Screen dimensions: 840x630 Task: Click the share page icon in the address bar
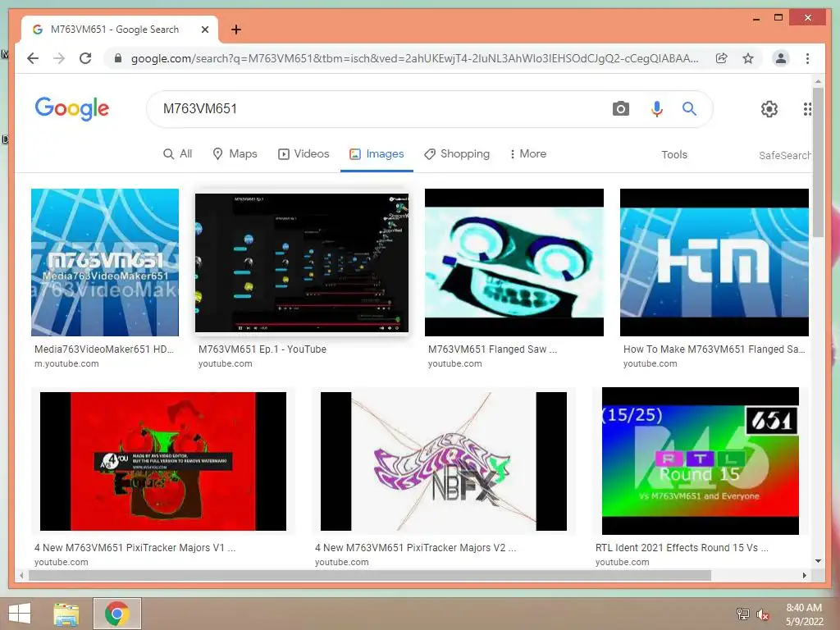(722, 58)
